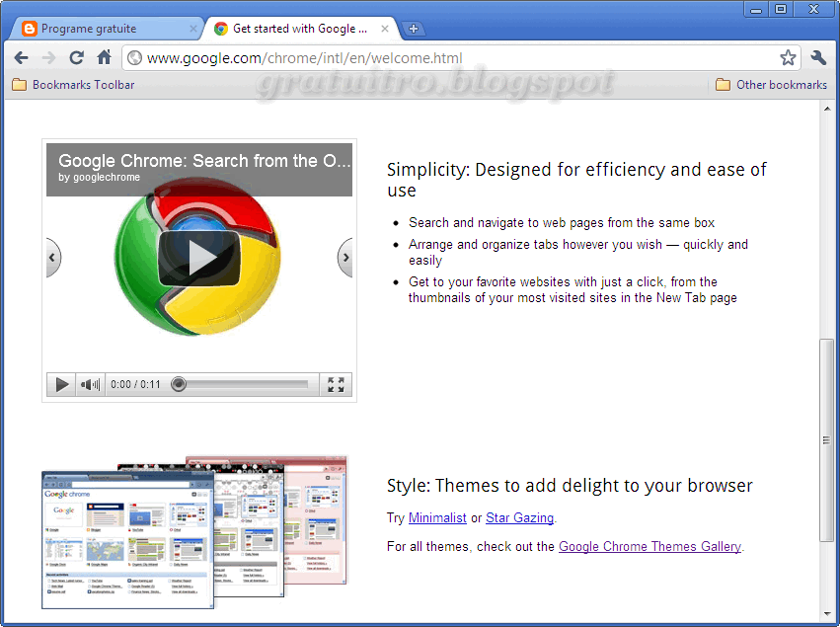
Task: Play the video with large center button
Action: tap(198, 258)
